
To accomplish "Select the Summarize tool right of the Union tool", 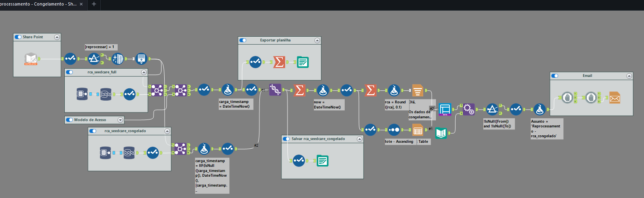I will [x=299, y=90].
